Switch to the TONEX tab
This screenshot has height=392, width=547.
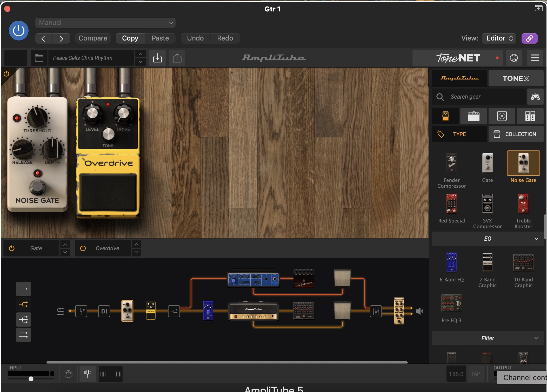tap(516, 78)
